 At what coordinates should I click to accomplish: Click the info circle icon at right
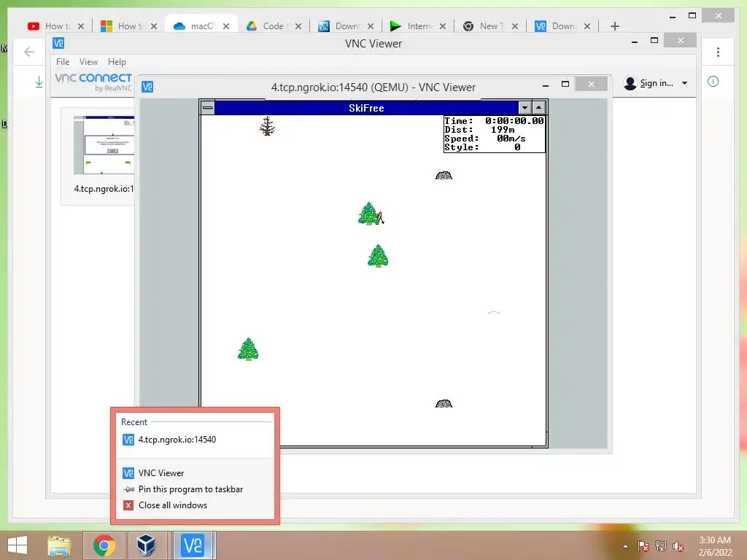[x=713, y=82]
